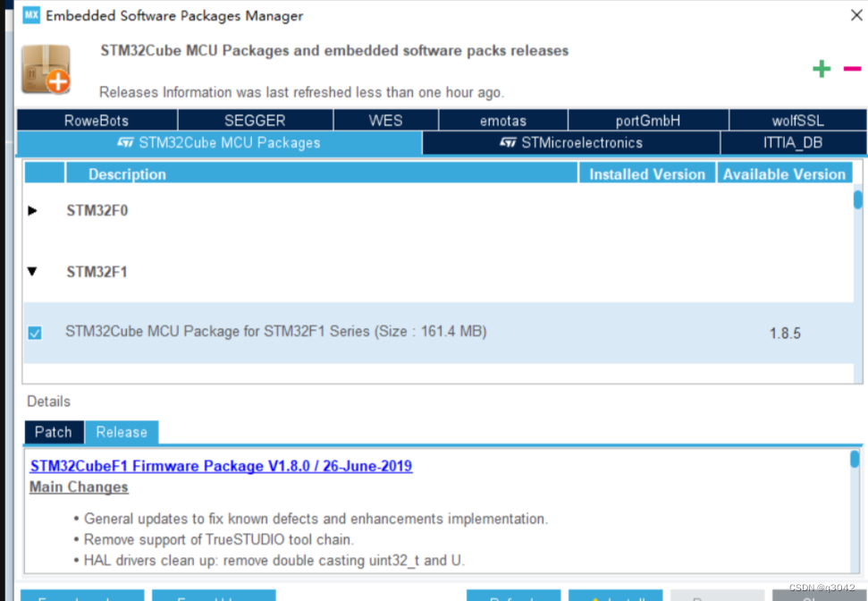The height and width of the screenshot is (601, 868).
Task: Select the 'STM32Cube MCU Package for STM32F1 Series' row text
Action: 276,331
